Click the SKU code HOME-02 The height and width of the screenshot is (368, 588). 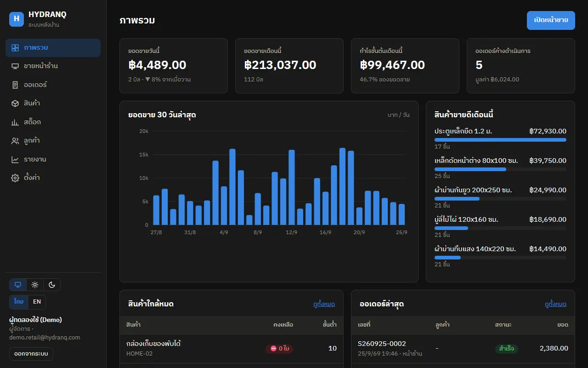pos(139,354)
